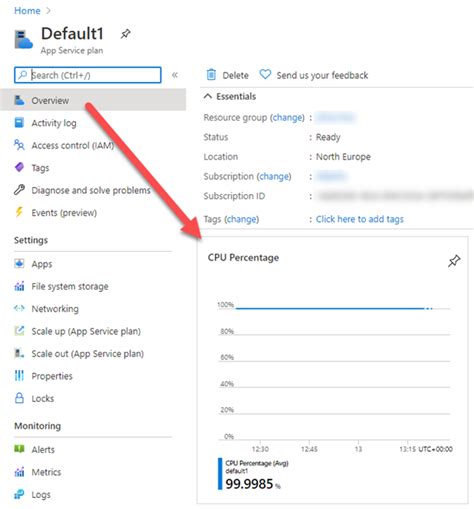Click the Alerts icon under Monitoring
This screenshot has width=474, height=509.
(19, 449)
